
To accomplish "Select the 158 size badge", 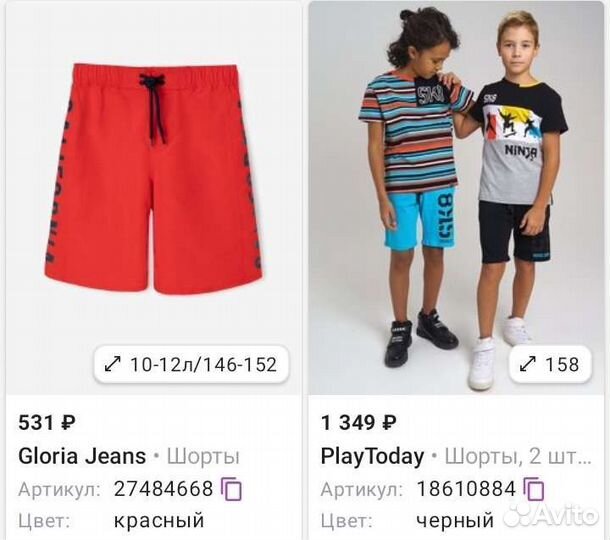I will click(550, 365).
